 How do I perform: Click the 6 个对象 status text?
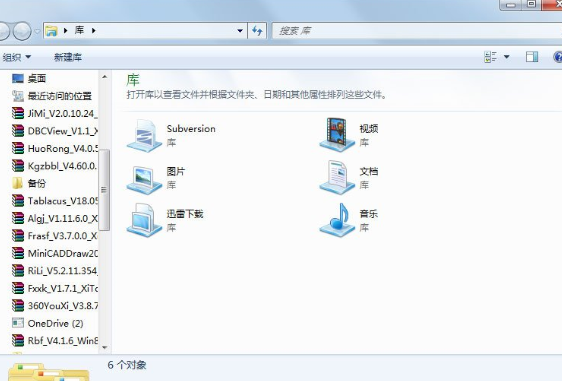pos(127,365)
